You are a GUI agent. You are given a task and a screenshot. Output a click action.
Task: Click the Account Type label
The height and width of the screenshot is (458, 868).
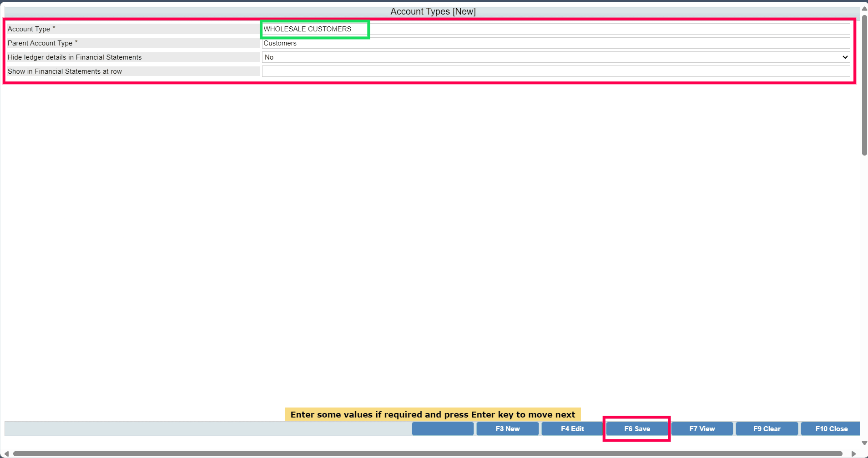(x=31, y=29)
